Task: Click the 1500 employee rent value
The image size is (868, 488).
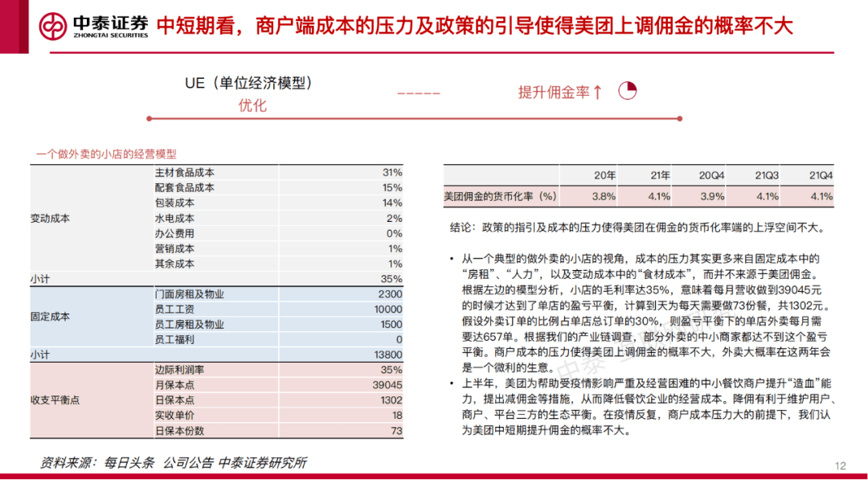Action: coord(391,324)
